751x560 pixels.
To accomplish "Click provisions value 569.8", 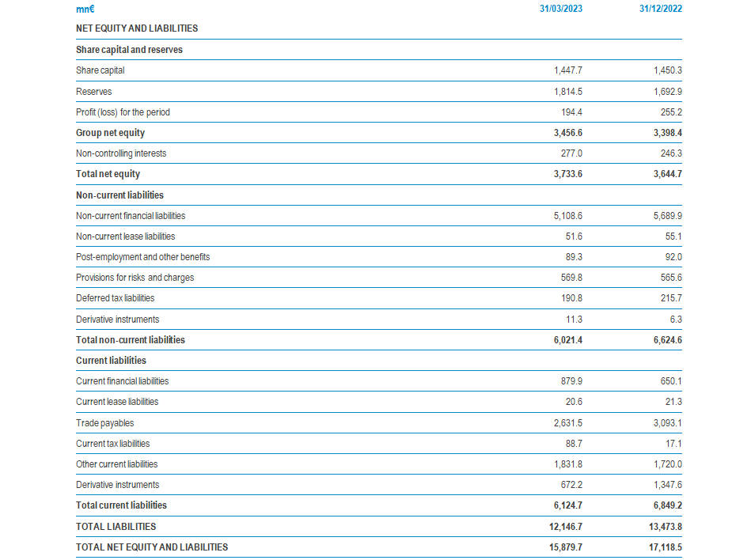I will 572,278.
